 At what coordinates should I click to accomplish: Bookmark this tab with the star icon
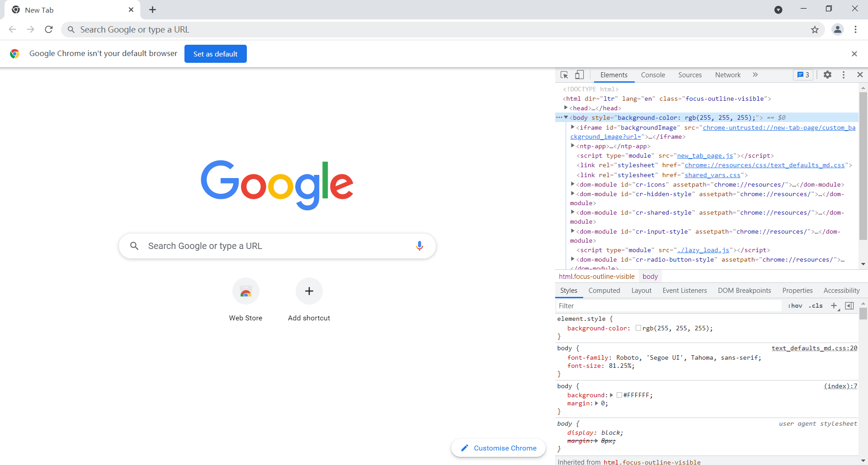click(815, 30)
